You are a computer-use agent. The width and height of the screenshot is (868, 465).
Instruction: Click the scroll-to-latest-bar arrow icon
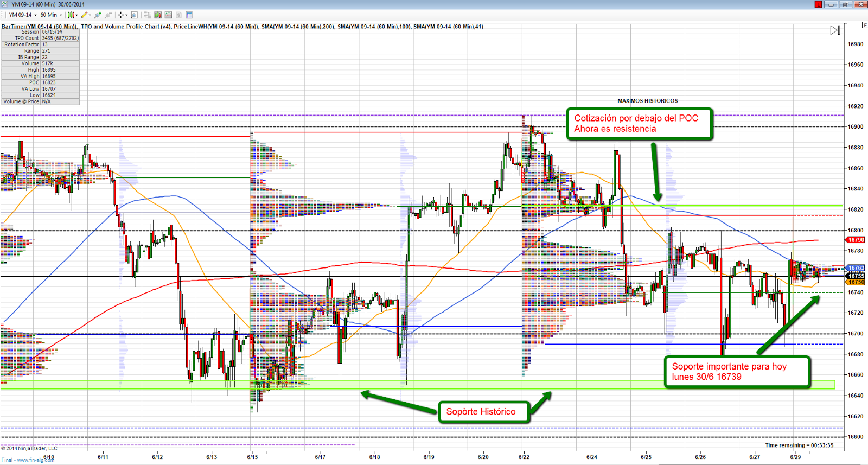(x=835, y=30)
